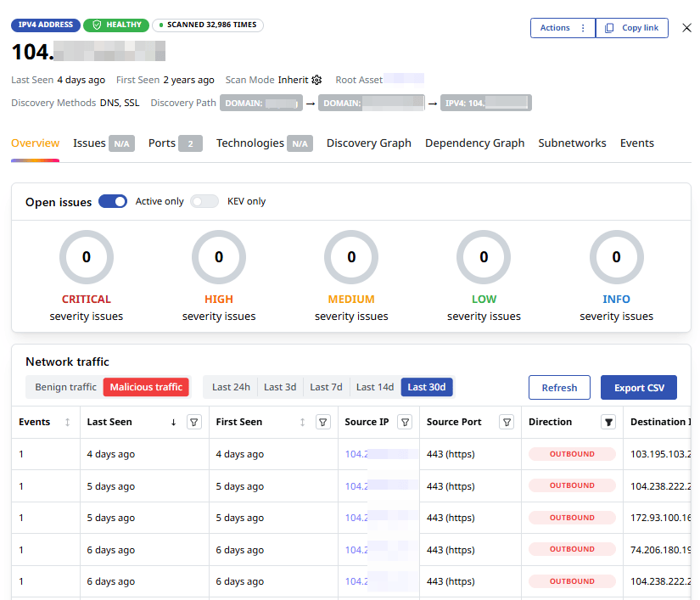Open Source IP in the 74.206.180 row
The width and height of the screenshot is (700, 600).
coord(382,550)
